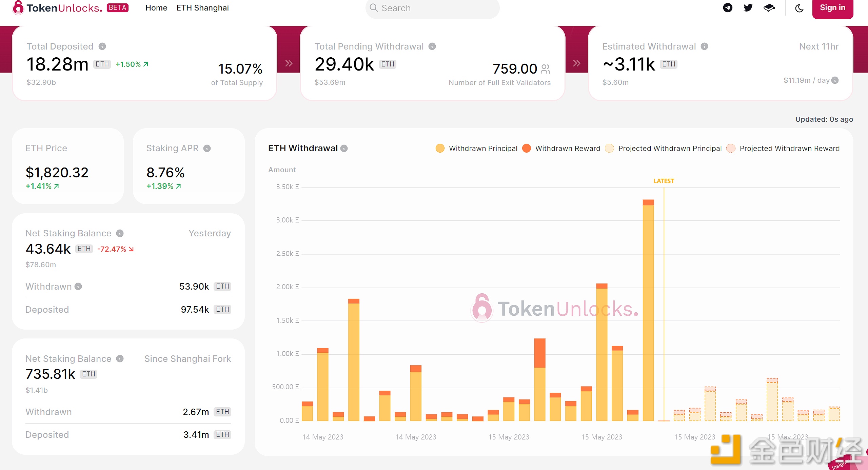Click the 43.64k net staking balance
The image size is (868, 470).
[x=48, y=249]
